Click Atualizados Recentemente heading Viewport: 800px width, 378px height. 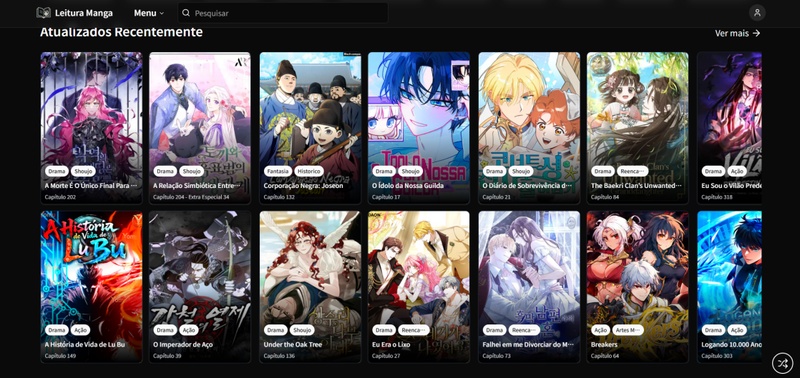tap(121, 32)
